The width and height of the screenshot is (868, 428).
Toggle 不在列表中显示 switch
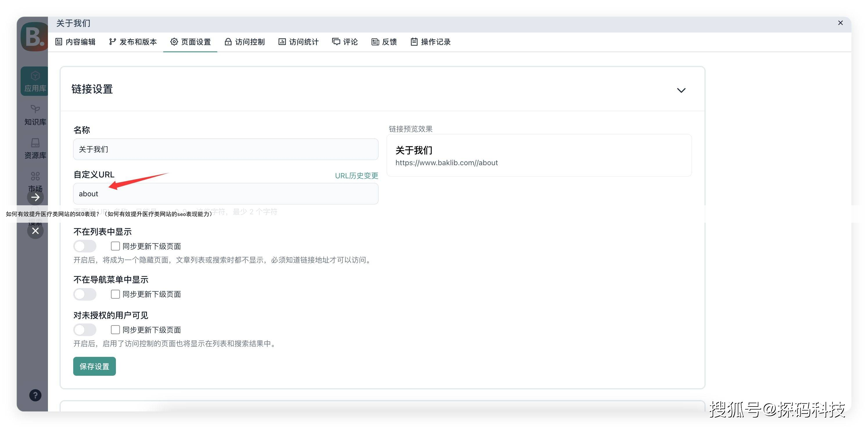[85, 246]
